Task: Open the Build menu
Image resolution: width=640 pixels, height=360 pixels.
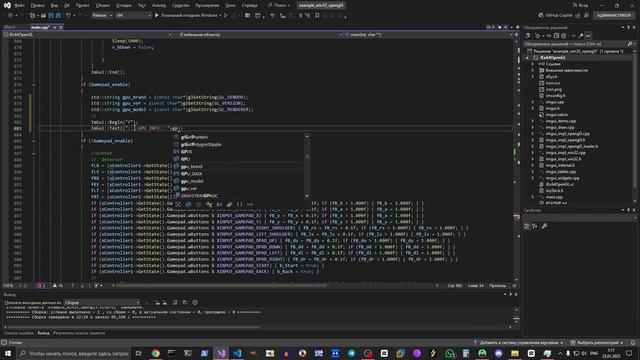Action: pyautogui.click(x=103, y=5)
